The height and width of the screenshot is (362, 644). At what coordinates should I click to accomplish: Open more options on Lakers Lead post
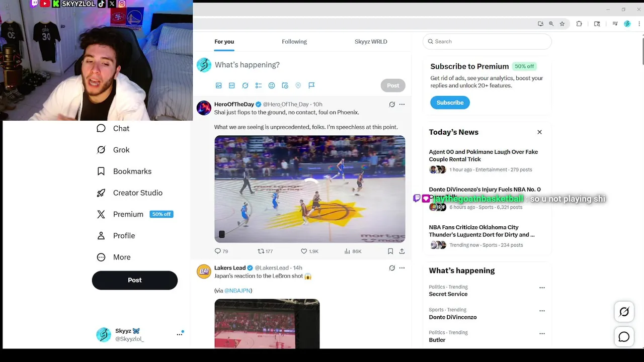pos(401,268)
